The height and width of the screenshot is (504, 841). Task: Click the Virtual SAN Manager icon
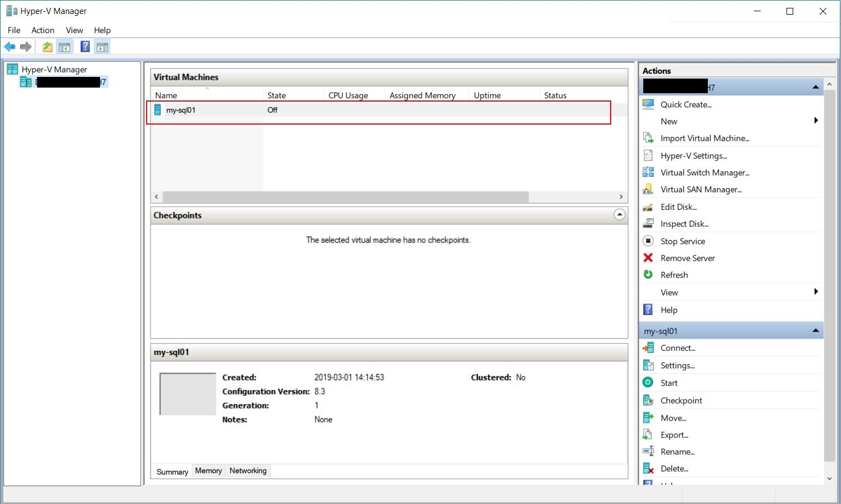[648, 189]
